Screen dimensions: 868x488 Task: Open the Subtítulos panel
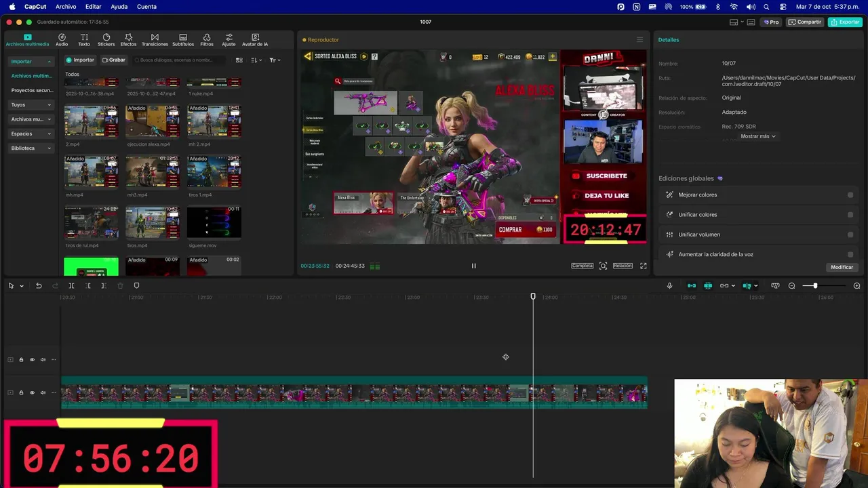[183, 40]
